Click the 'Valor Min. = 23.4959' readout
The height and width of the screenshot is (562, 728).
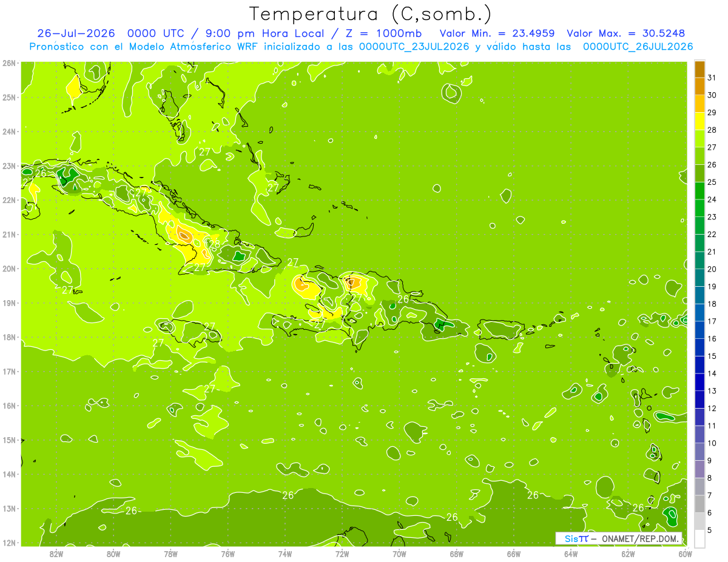497,33
